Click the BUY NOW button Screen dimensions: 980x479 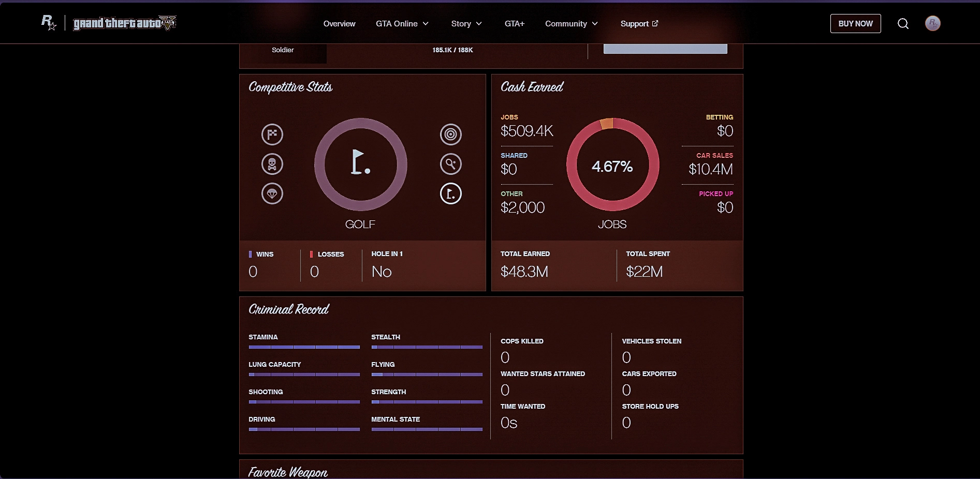(x=855, y=24)
